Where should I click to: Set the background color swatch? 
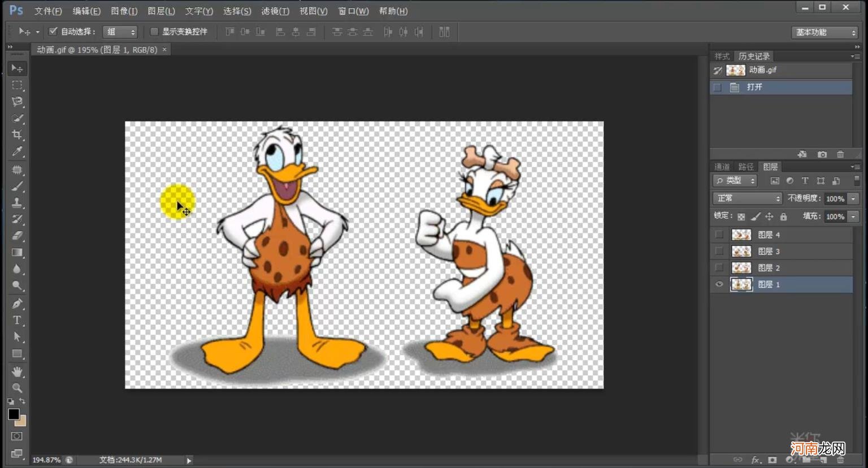tap(23, 422)
